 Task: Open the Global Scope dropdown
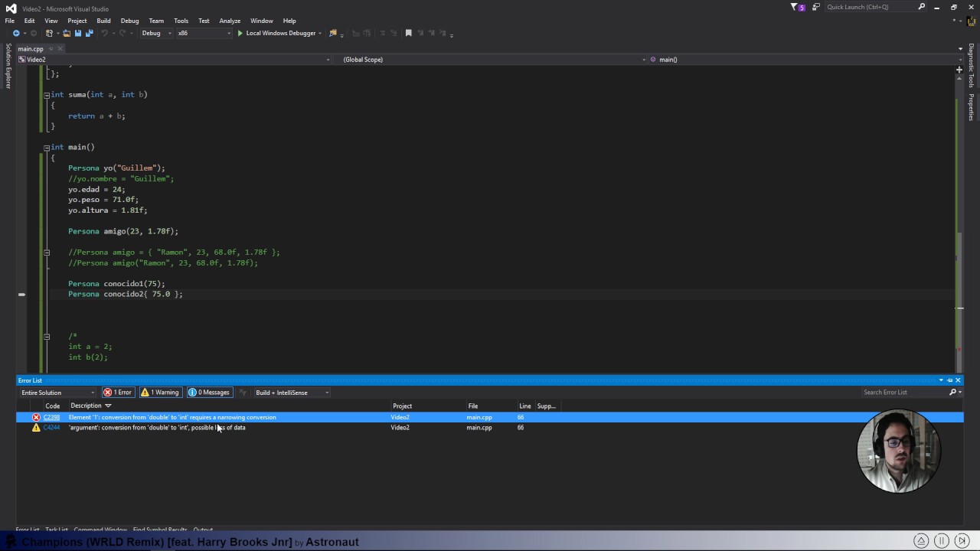(490, 59)
